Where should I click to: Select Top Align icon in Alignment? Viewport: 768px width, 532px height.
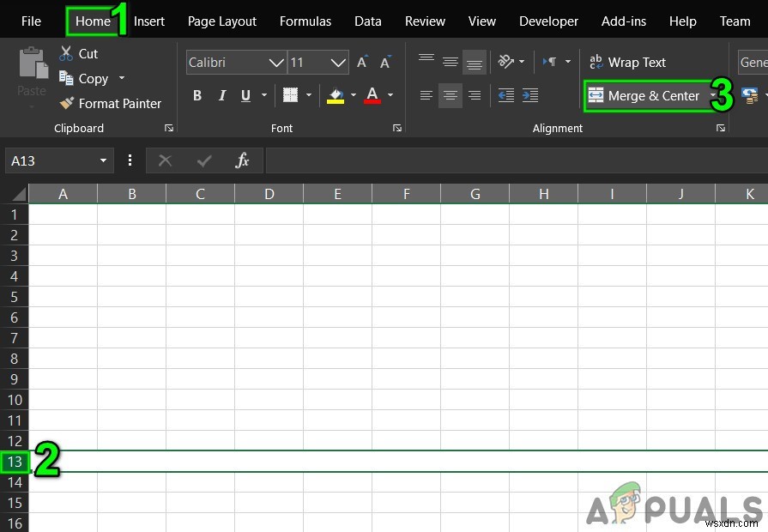(426, 62)
